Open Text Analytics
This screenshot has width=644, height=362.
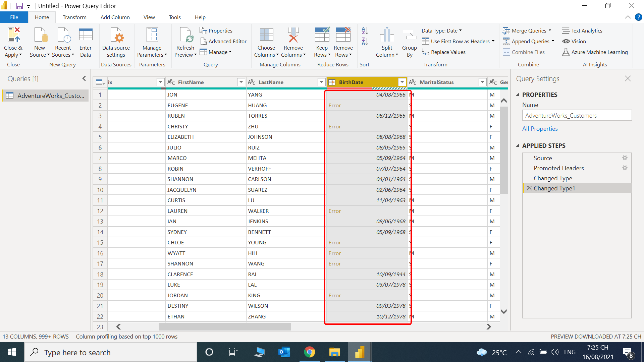coord(582,31)
